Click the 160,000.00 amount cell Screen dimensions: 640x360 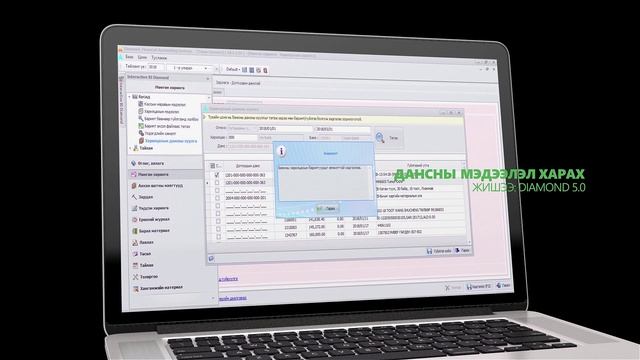point(317,234)
